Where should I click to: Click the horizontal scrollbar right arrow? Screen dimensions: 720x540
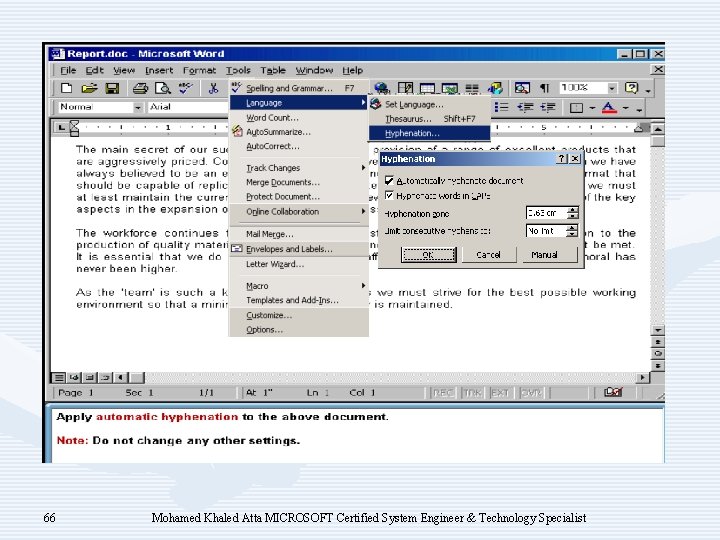tap(642, 377)
